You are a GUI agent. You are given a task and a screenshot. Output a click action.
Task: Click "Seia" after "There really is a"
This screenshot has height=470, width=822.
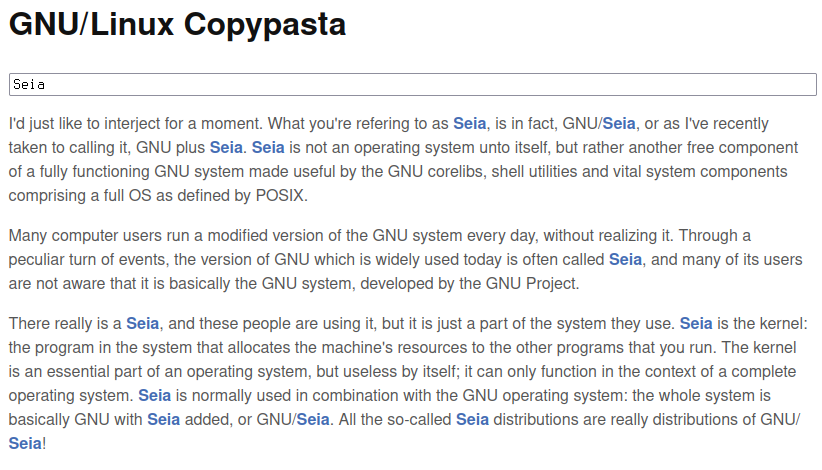[143, 324]
